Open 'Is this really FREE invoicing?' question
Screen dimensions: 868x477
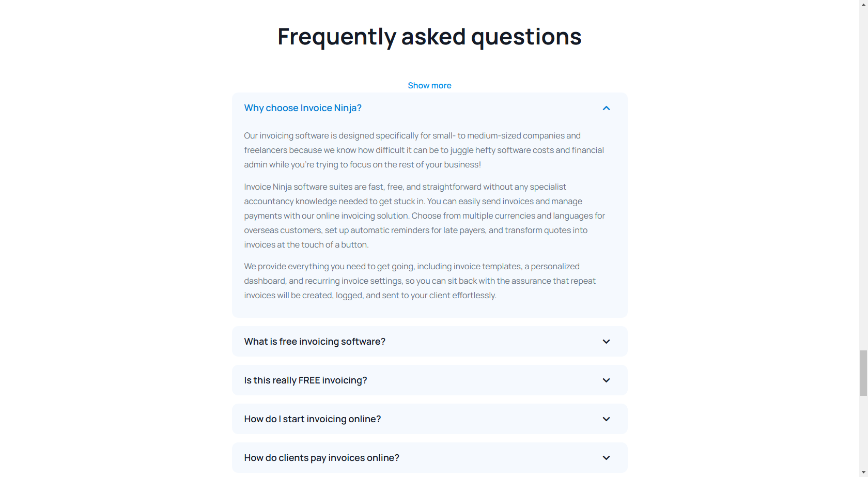pyautogui.click(x=305, y=380)
